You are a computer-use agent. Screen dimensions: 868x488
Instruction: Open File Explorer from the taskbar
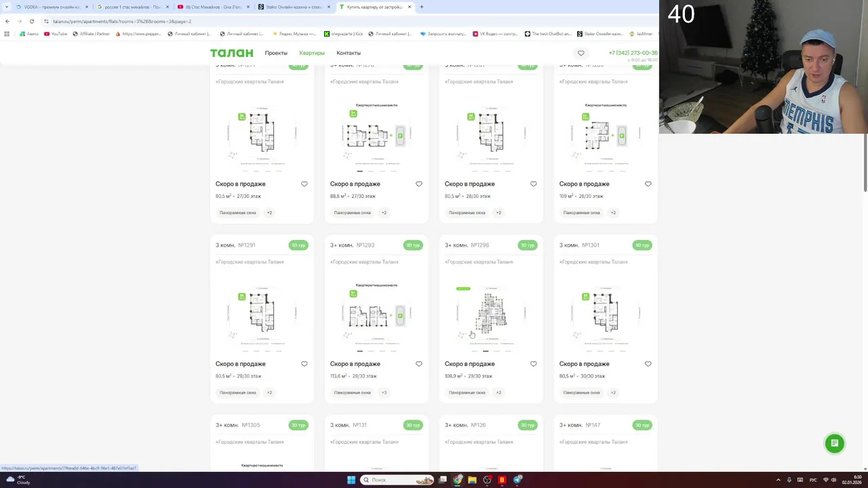click(x=472, y=480)
